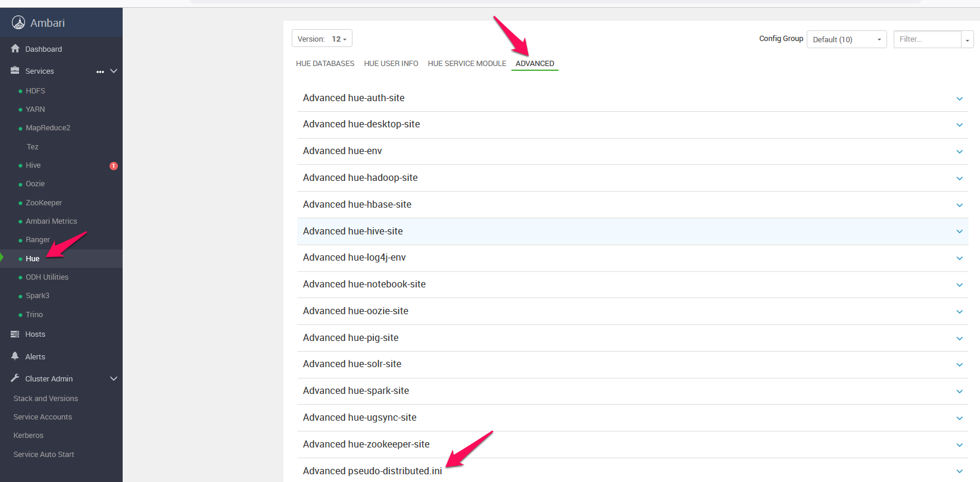This screenshot has width=980, height=482.
Task: Open Dashboard from the home icon
Action: 15,49
